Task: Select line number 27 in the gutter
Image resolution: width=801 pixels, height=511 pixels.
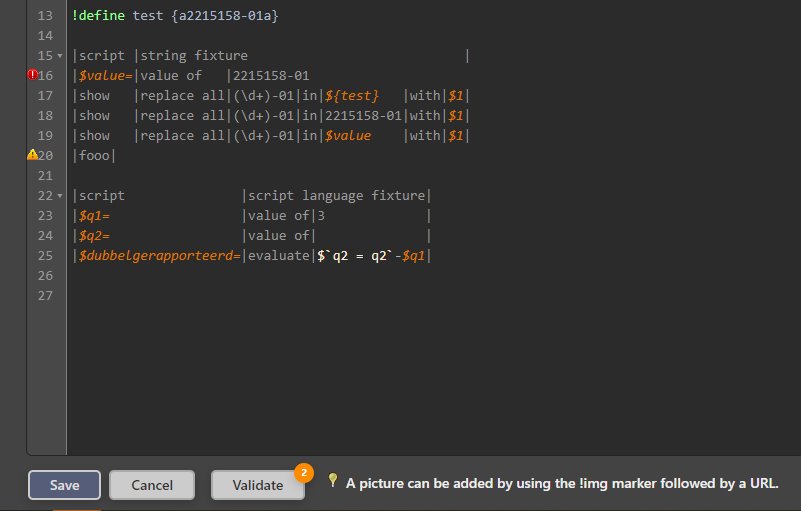Action: [45, 296]
